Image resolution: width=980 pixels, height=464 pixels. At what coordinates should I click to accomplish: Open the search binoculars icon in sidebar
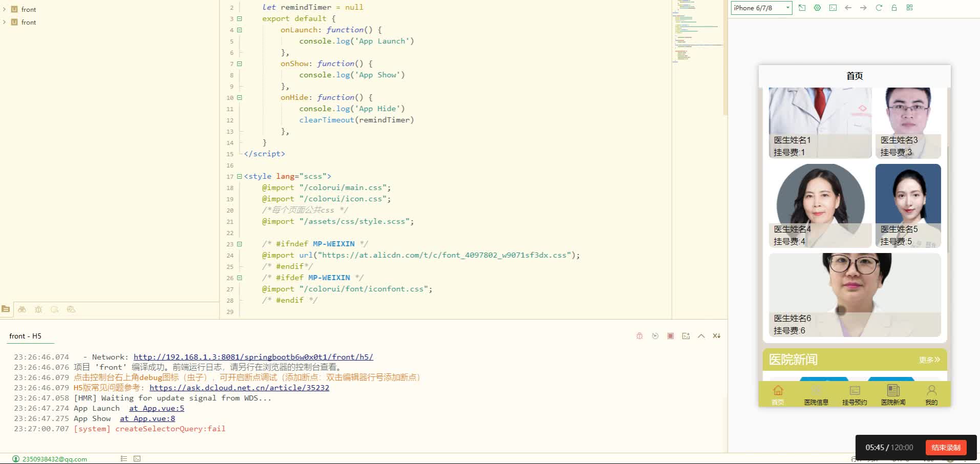point(22,309)
